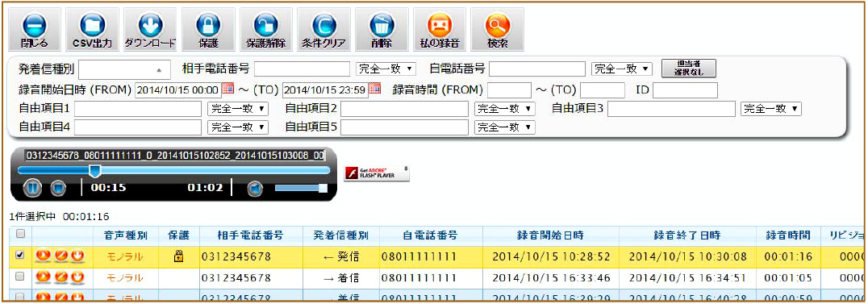Open 完全一致 dropdown for 自由項目4

coord(237,127)
